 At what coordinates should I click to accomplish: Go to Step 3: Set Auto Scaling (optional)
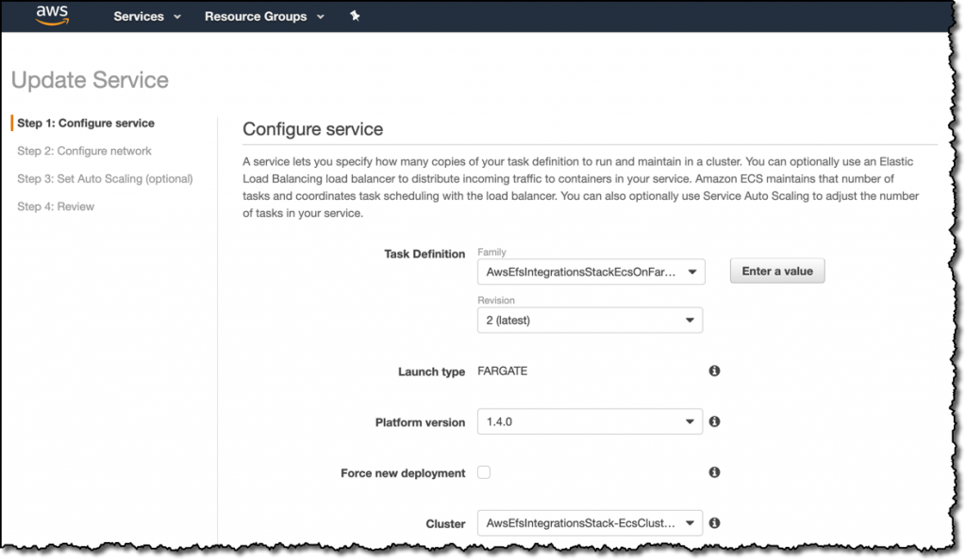(x=105, y=178)
